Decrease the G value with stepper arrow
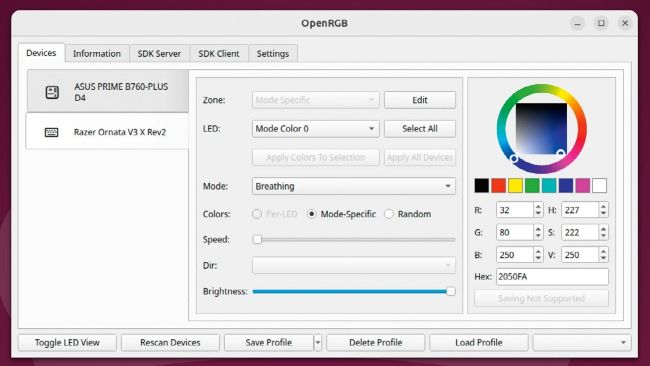 pos(538,236)
